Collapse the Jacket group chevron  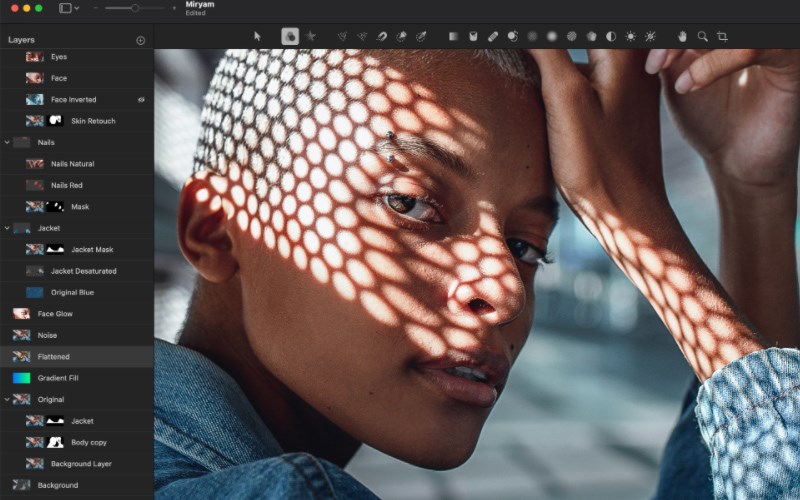7,228
